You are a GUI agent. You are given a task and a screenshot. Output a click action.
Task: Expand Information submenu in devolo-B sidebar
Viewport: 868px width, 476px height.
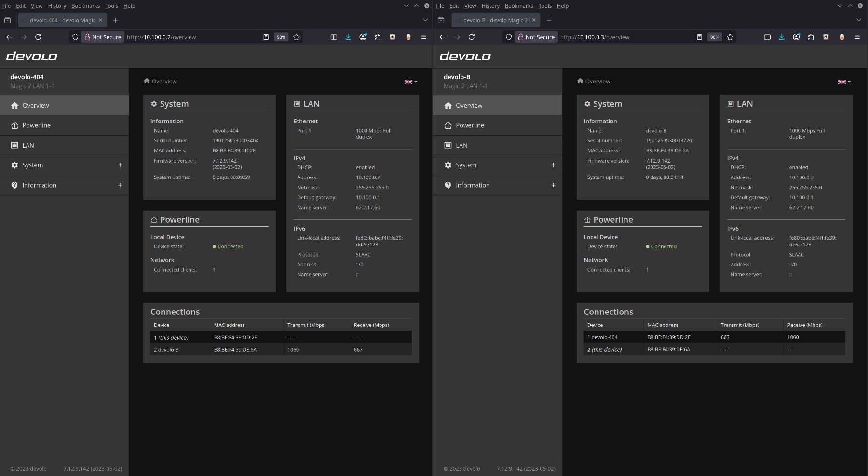coord(554,185)
